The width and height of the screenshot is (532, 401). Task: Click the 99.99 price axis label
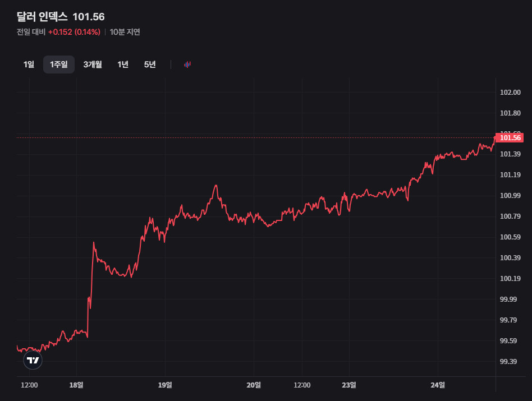tap(508, 299)
